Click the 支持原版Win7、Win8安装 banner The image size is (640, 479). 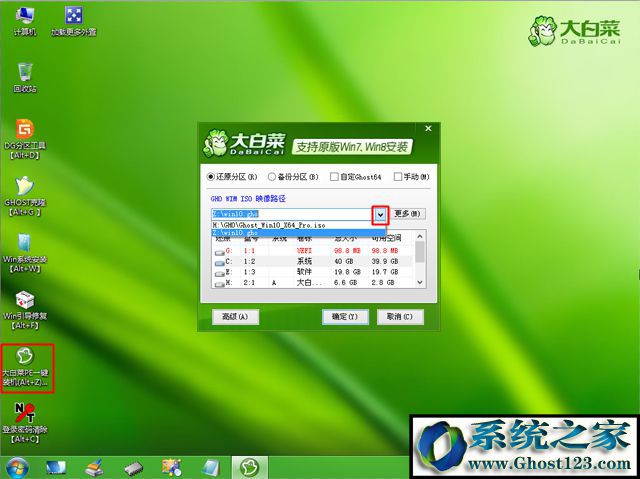[352, 147]
